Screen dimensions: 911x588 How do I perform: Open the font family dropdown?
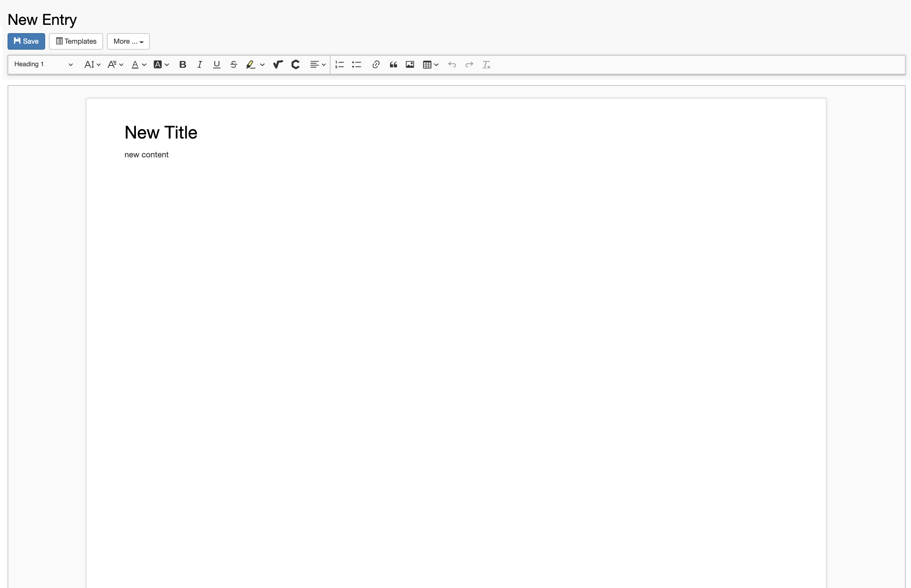click(x=115, y=64)
